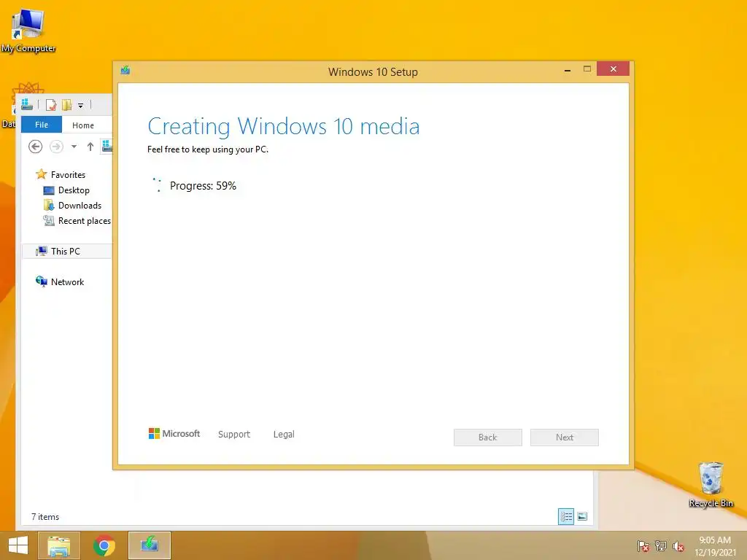This screenshot has height=560, width=747.
Task: Click the muted volume tray icon
Action: click(x=678, y=546)
